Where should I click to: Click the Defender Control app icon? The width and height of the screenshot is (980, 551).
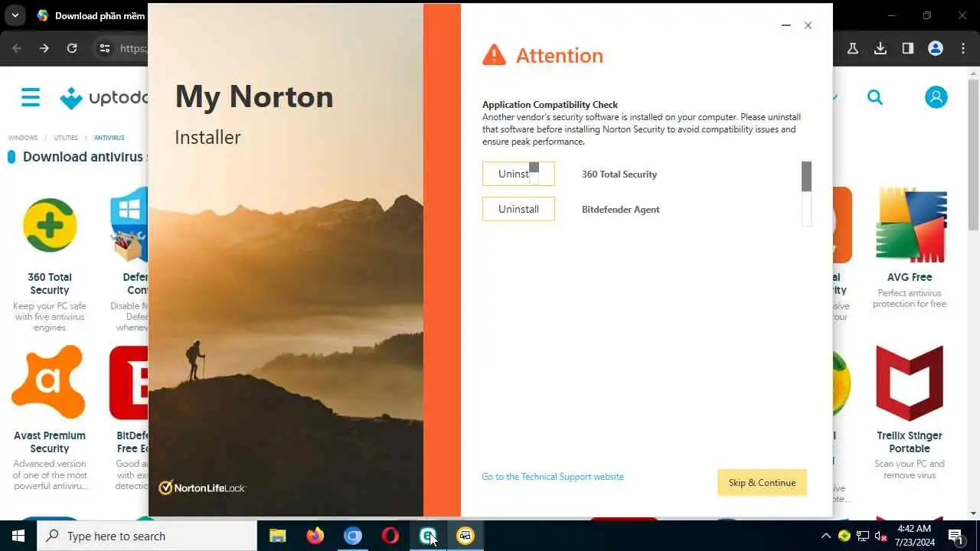[129, 225]
